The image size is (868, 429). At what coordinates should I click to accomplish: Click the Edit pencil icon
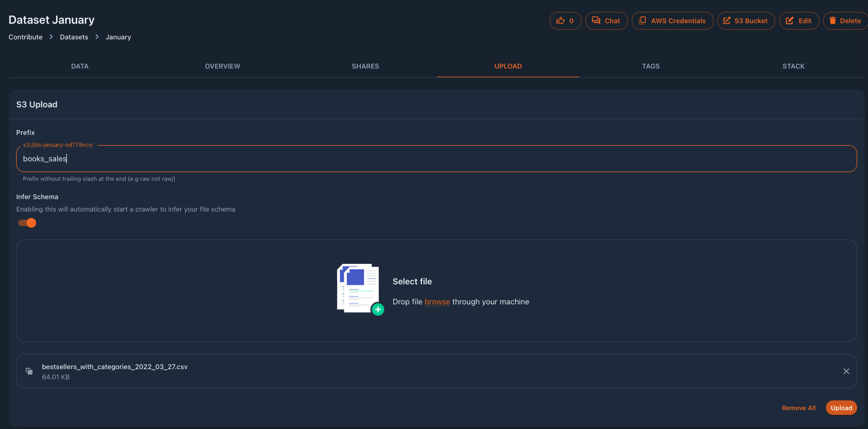789,21
